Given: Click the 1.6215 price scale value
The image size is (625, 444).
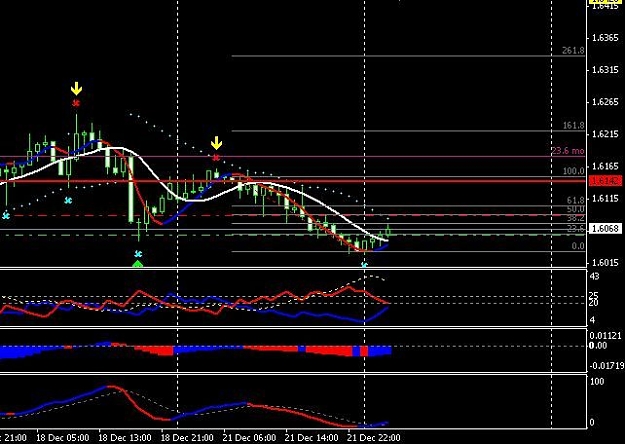Looking at the screenshot, I should tap(605, 134).
